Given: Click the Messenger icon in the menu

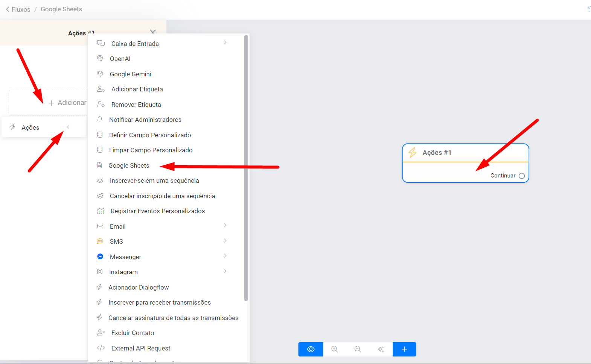Looking at the screenshot, I should (100, 257).
